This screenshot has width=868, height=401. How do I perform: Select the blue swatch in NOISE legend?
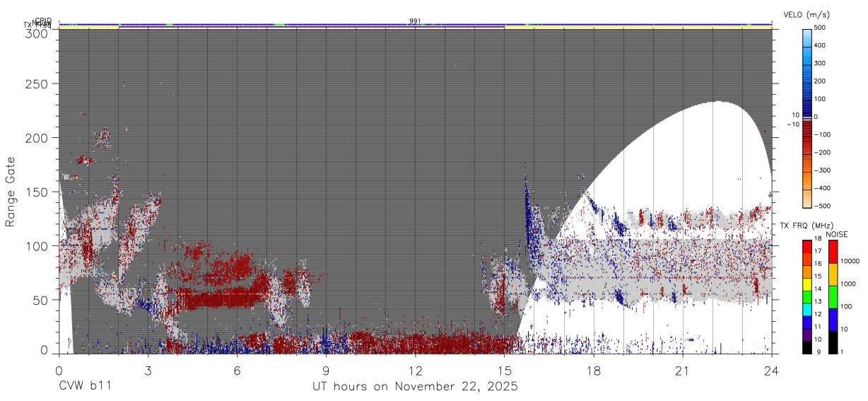(833, 320)
